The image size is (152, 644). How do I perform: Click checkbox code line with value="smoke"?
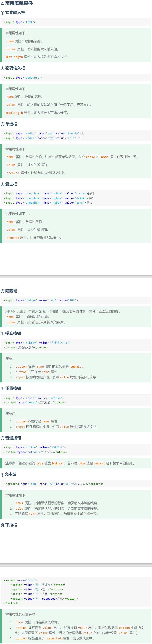pyautogui.click(x=49, y=193)
